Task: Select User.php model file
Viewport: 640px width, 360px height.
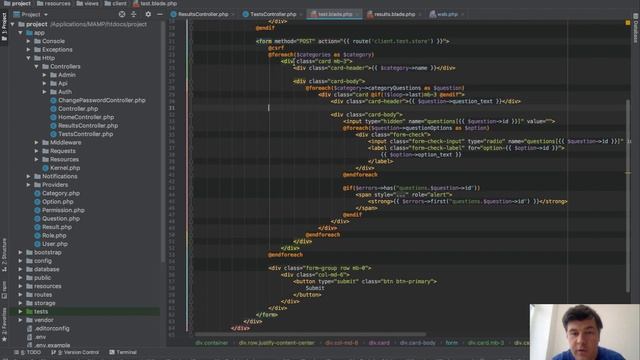Action: (x=51, y=244)
